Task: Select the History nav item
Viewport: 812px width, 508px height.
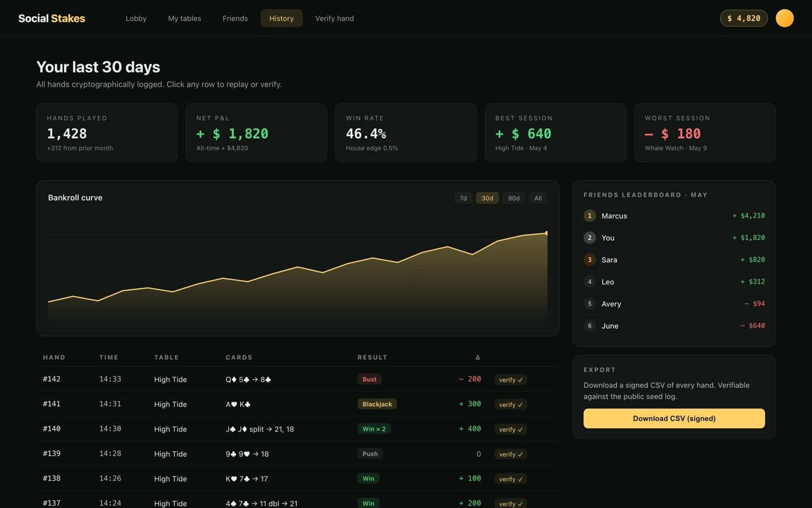Action: 282,18
